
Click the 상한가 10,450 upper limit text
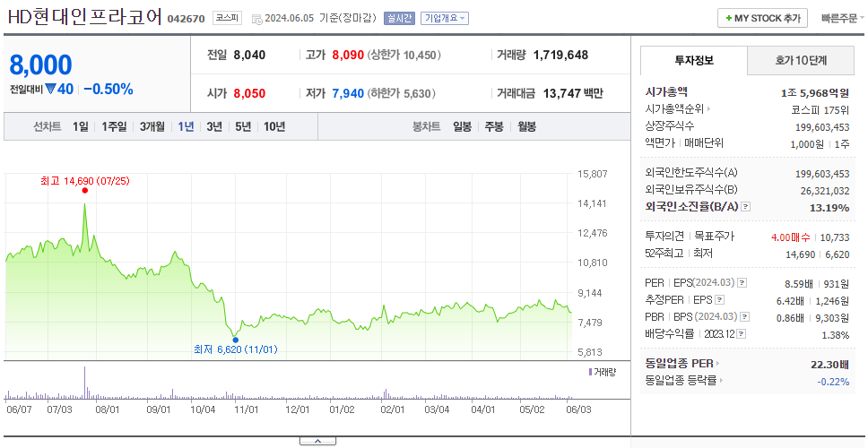point(404,55)
